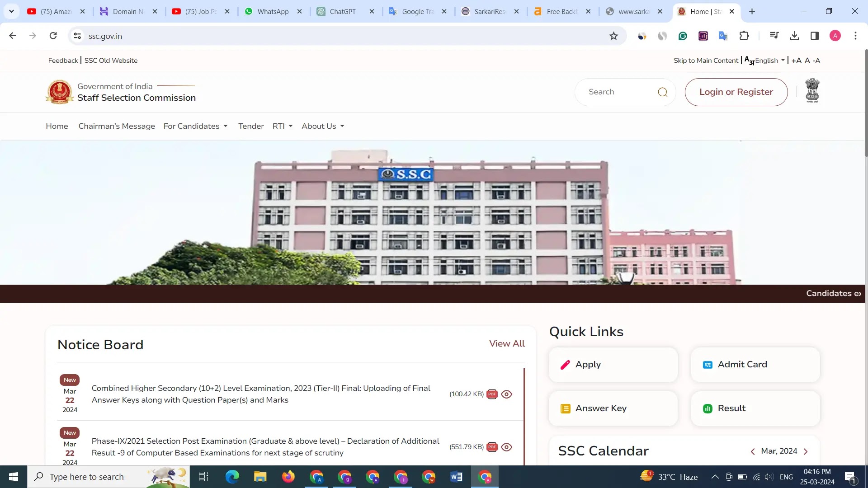Open the PDF icon for Combined Higher Secondary notice
The width and height of the screenshot is (868, 488).
(492, 394)
